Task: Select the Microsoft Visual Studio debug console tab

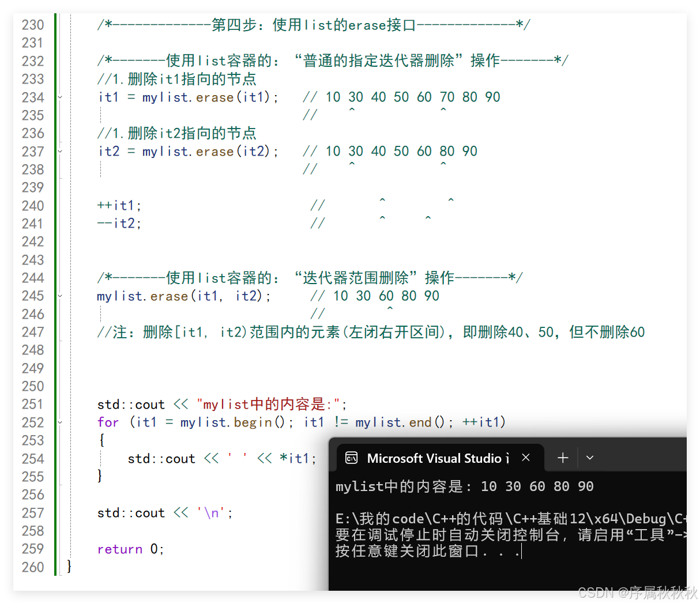Action: pyautogui.click(x=438, y=458)
